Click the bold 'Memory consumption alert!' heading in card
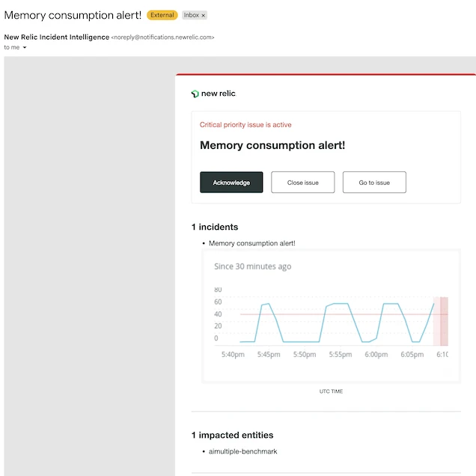 pos(272,145)
